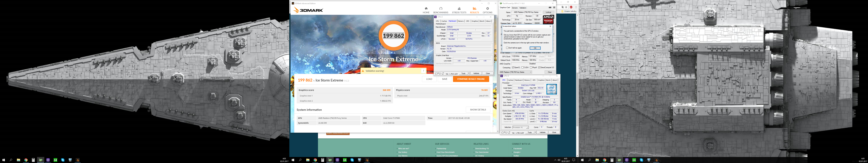
Task: Open File Explorer from the left monitor taskbar
Action: click(x=19, y=160)
